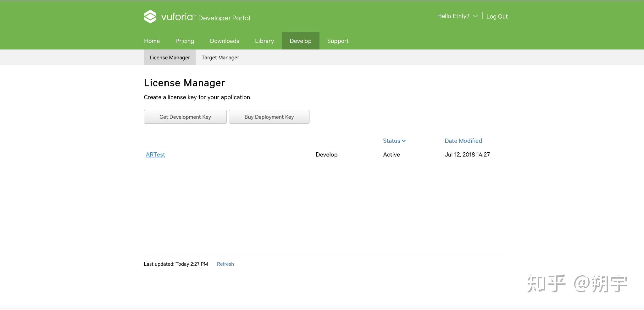Sort licenses by Date Modified
This screenshot has height=310, width=644.
coord(463,141)
